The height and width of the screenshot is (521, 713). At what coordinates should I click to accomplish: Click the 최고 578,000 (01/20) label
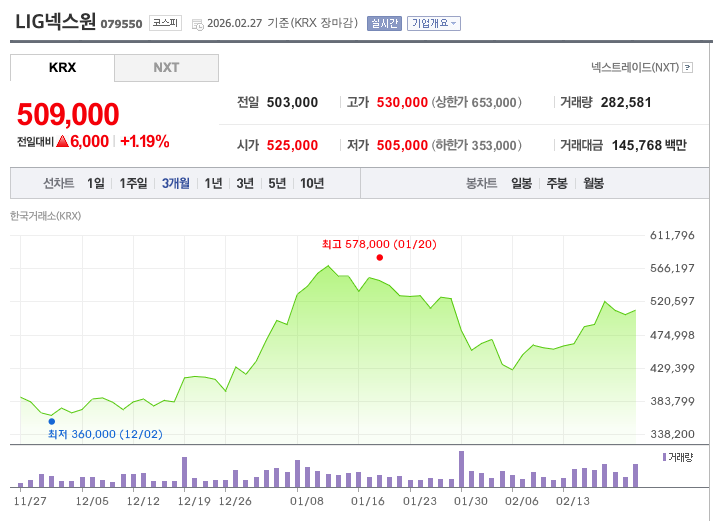click(x=379, y=245)
